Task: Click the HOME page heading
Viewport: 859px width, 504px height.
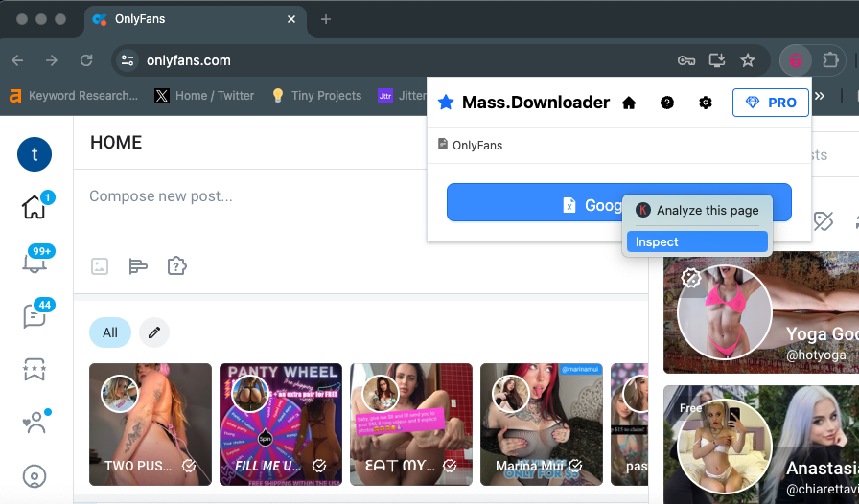Action: tap(116, 143)
